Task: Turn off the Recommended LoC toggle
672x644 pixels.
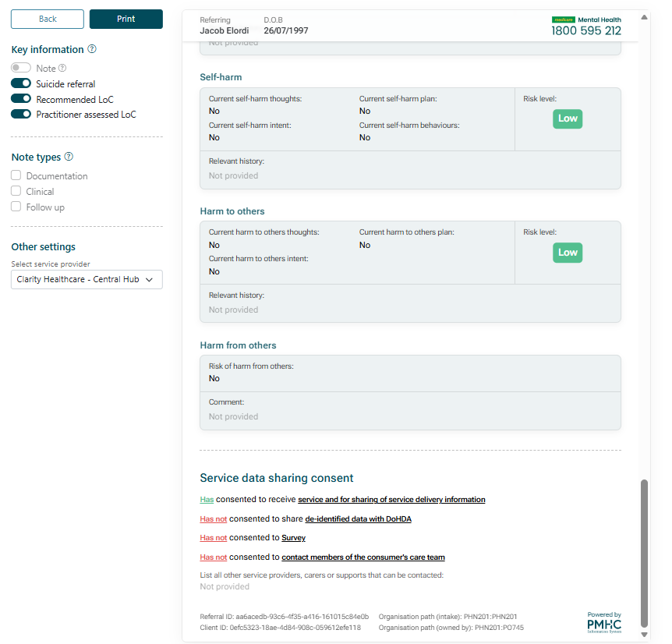Action: click(x=21, y=99)
